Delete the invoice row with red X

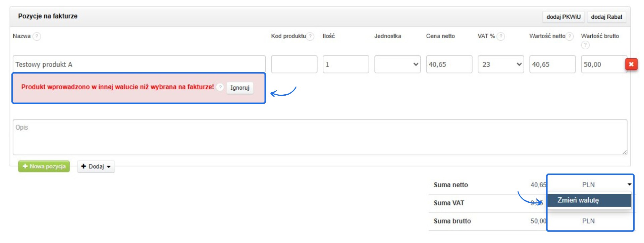coord(631,64)
